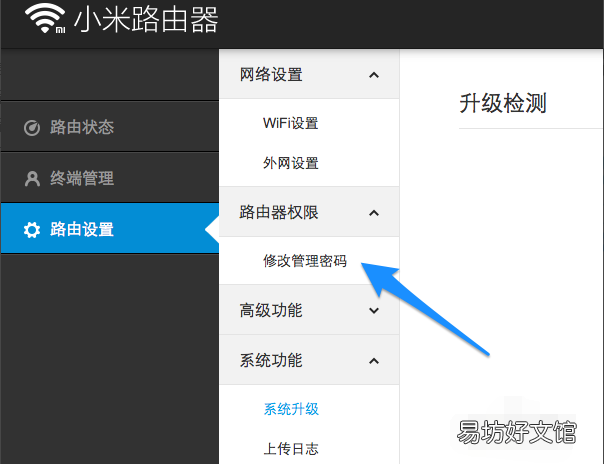Click the 路由状态 gauge icon
604x464 pixels.
click(32, 128)
